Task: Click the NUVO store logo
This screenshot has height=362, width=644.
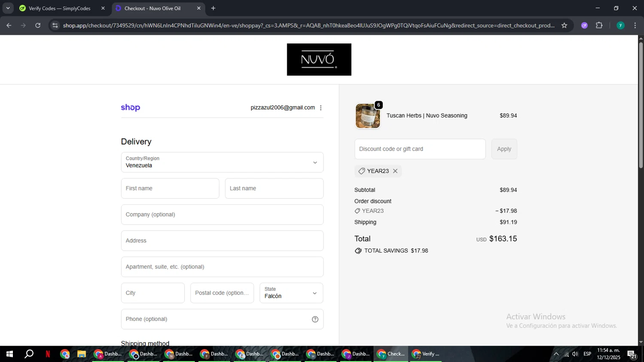Action: tap(319, 60)
